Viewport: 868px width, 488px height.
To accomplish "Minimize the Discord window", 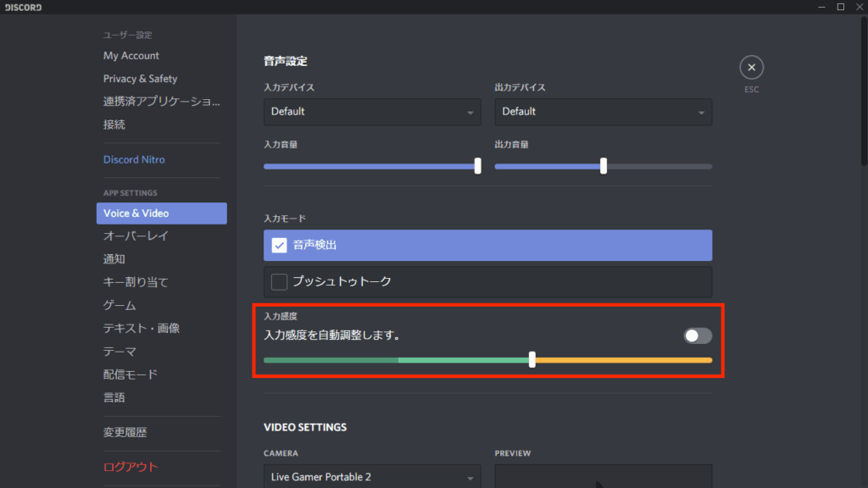I will tap(821, 7).
